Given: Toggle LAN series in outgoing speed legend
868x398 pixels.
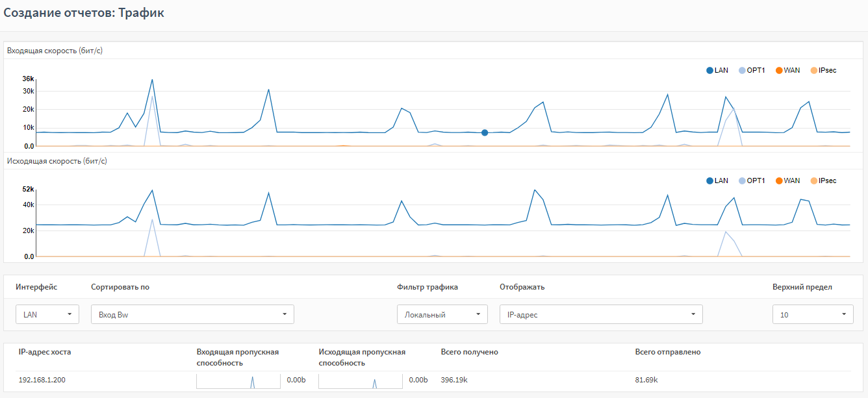Looking at the screenshot, I should tap(717, 180).
